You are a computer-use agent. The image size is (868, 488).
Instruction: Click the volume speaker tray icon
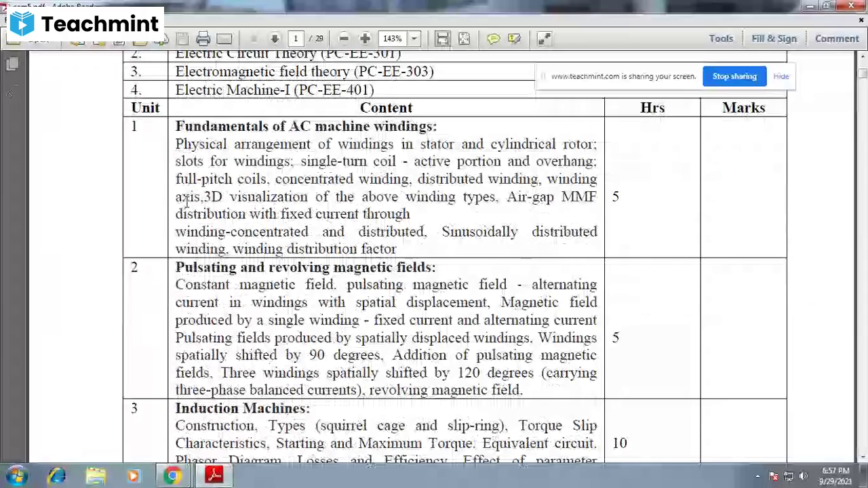click(x=804, y=476)
